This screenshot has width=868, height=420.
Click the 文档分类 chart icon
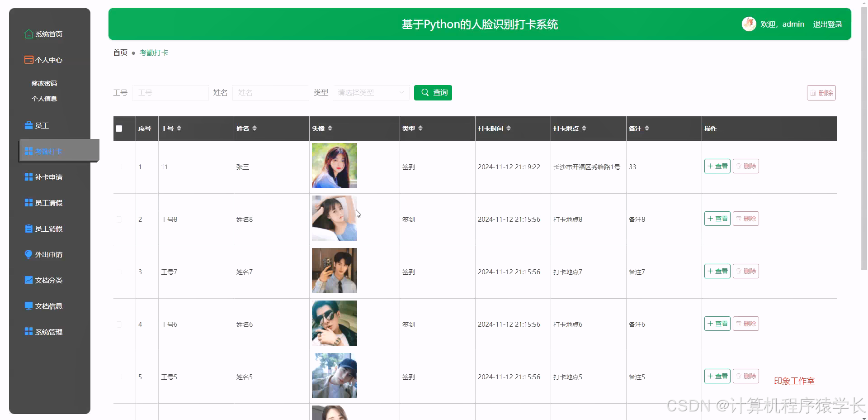pos(28,280)
